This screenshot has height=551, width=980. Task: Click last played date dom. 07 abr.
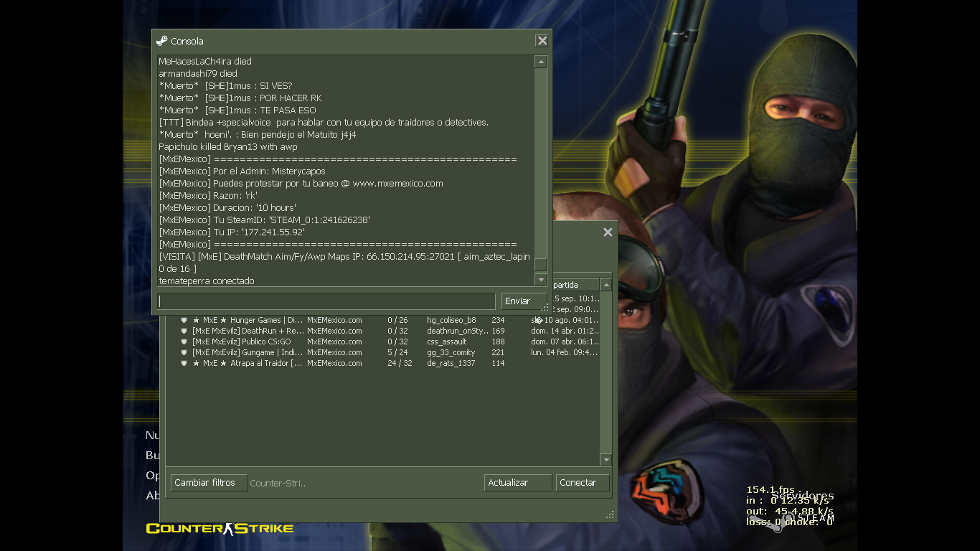[565, 342]
